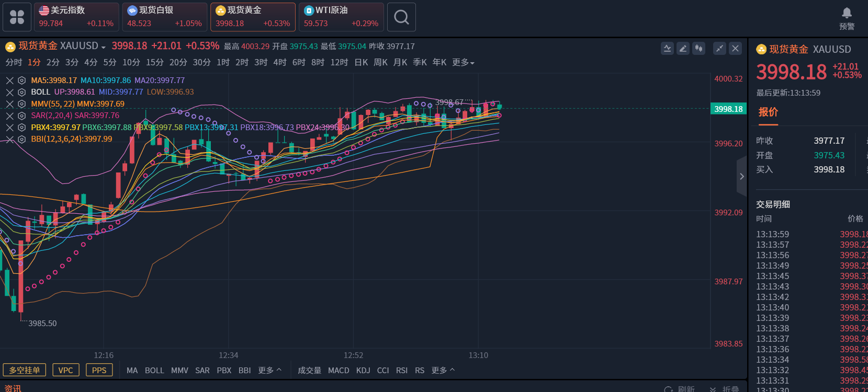Click the candlestick chart style icon
868x392 pixels.
[x=698, y=49]
